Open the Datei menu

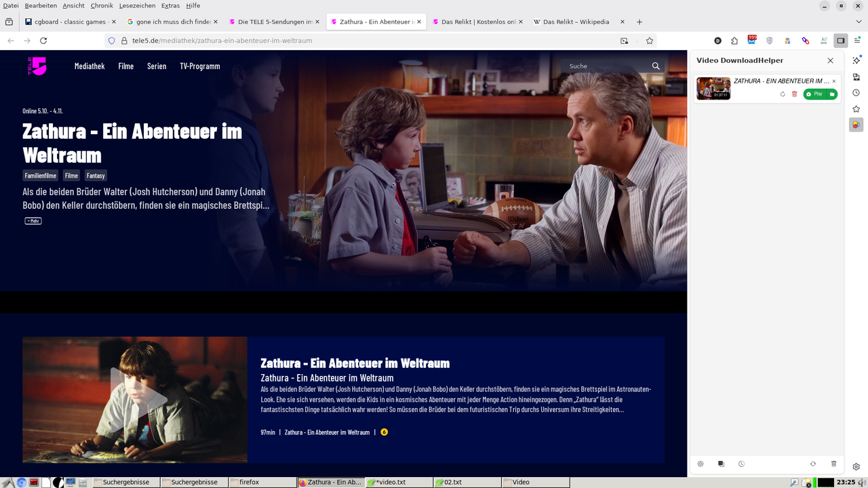pos(11,5)
